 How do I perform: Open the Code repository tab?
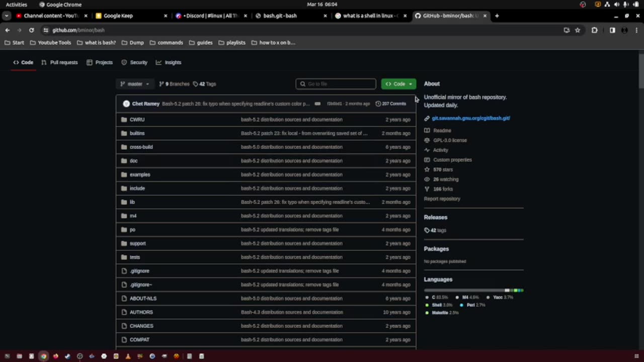coord(23,62)
